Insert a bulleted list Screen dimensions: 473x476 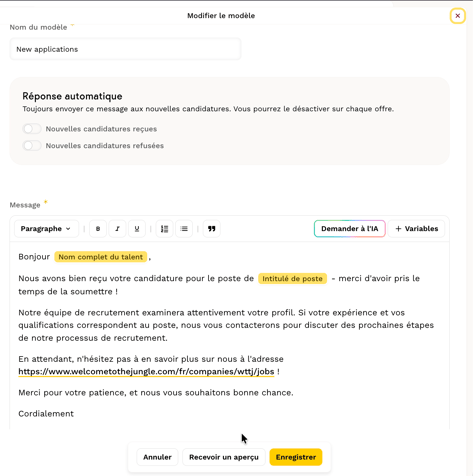click(184, 229)
